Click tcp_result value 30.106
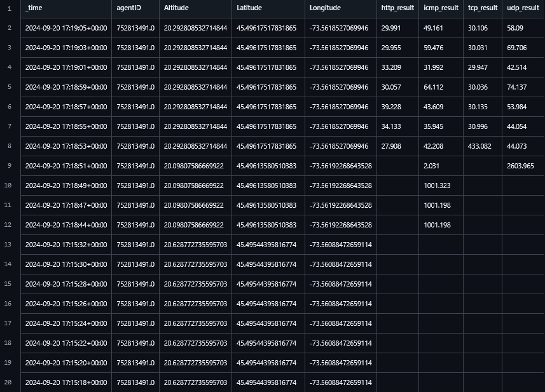This screenshot has width=545, height=392. [478, 28]
